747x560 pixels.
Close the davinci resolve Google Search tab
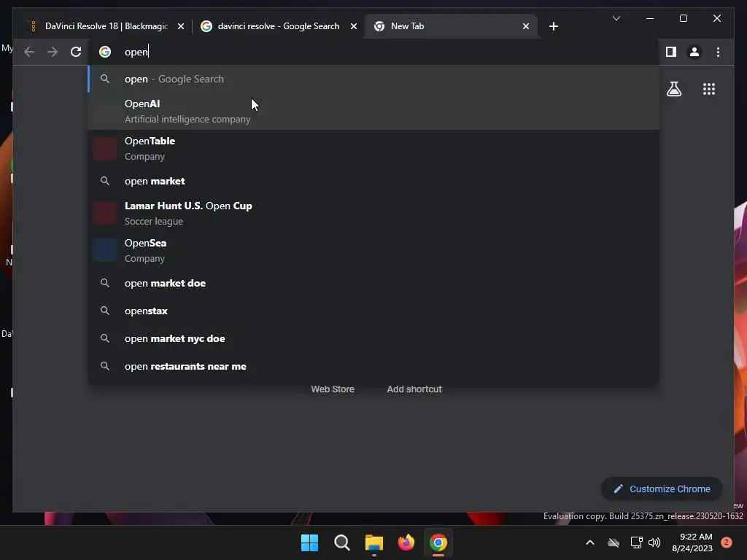[x=354, y=26]
